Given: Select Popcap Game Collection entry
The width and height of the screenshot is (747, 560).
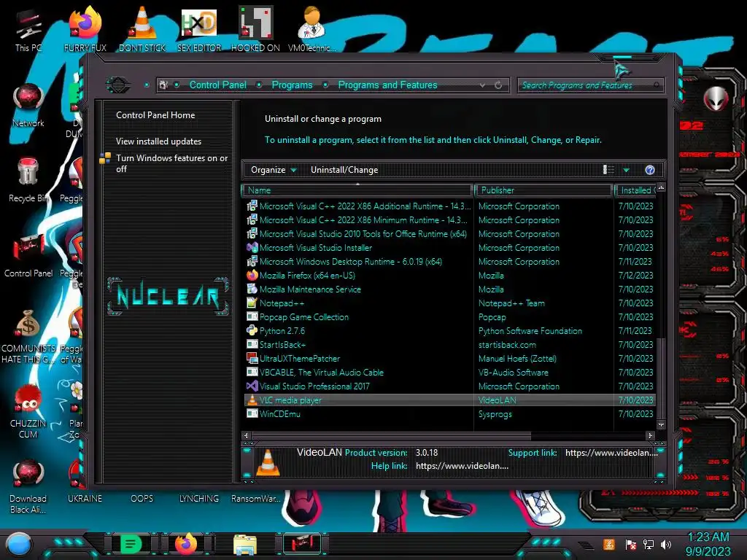Looking at the screenshot, I should tap(449, 316).
